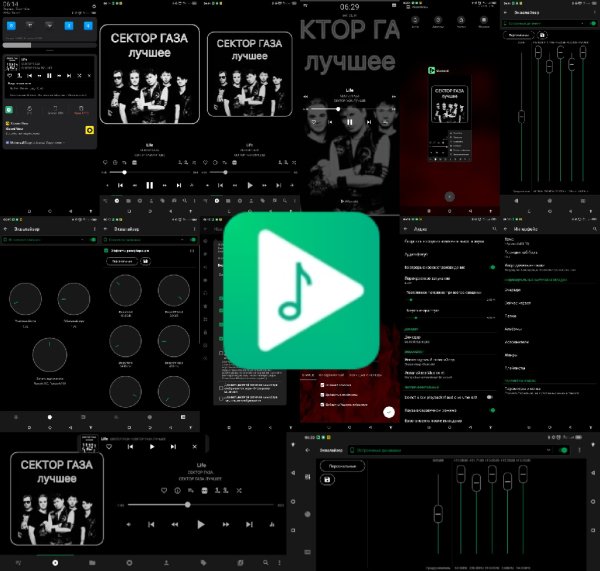Tap the clear-all button on recent apps screen
The image size is (600, 571).
pos(450,197)
